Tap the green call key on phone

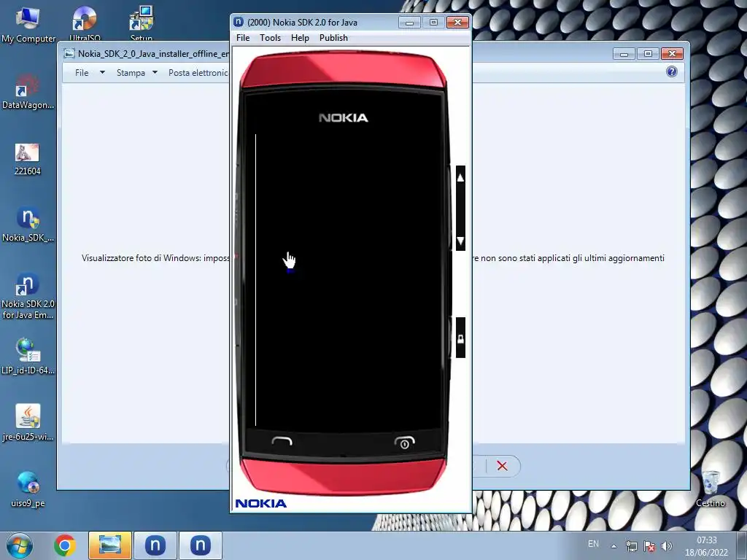click(282, 442)
